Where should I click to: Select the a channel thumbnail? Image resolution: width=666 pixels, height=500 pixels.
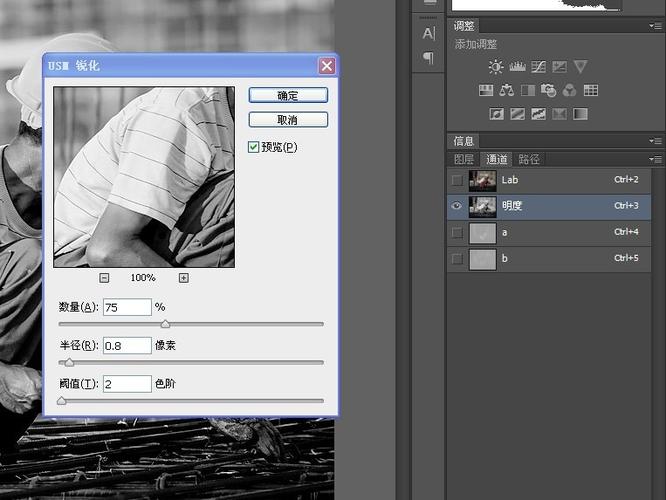click(483, 233)
